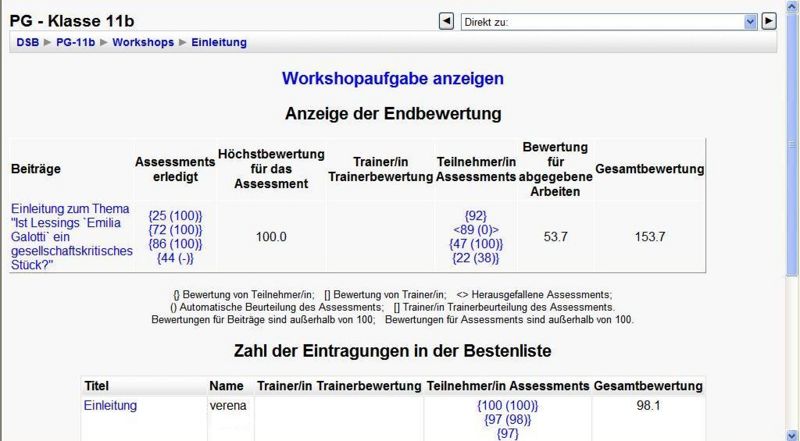Select the Einleitung breadcrumb item
Screen dimensions: 800x441
tap(218, 43)
